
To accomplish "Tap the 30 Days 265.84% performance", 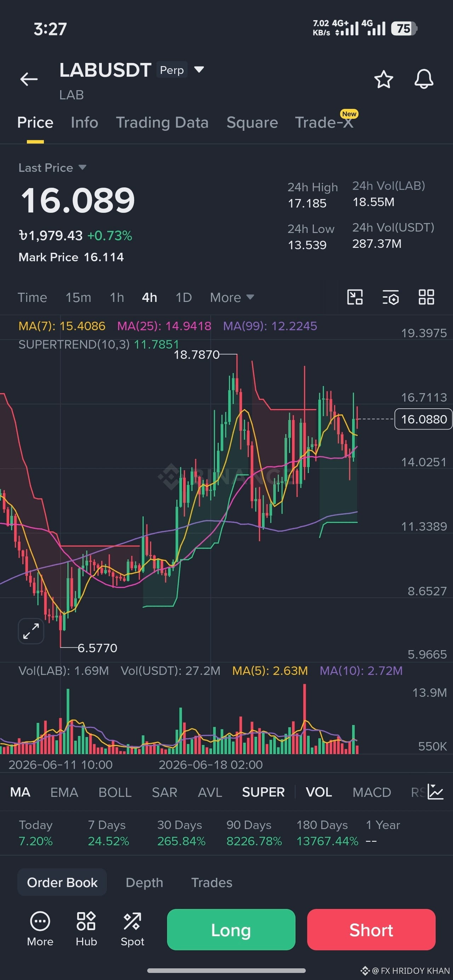I will point(181,833).
